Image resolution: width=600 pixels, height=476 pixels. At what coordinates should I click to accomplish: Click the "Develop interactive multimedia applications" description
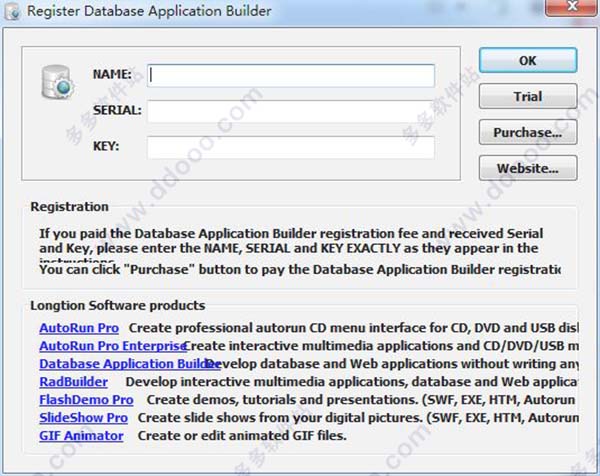coord(352,382)
